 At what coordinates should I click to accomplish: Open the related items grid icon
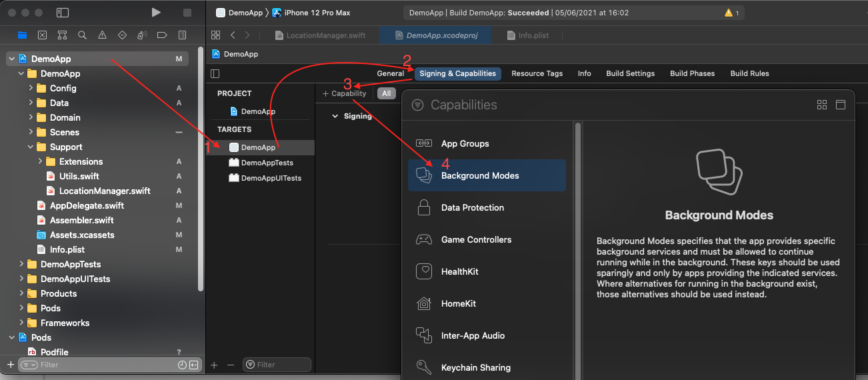click(x=215, y=35)
